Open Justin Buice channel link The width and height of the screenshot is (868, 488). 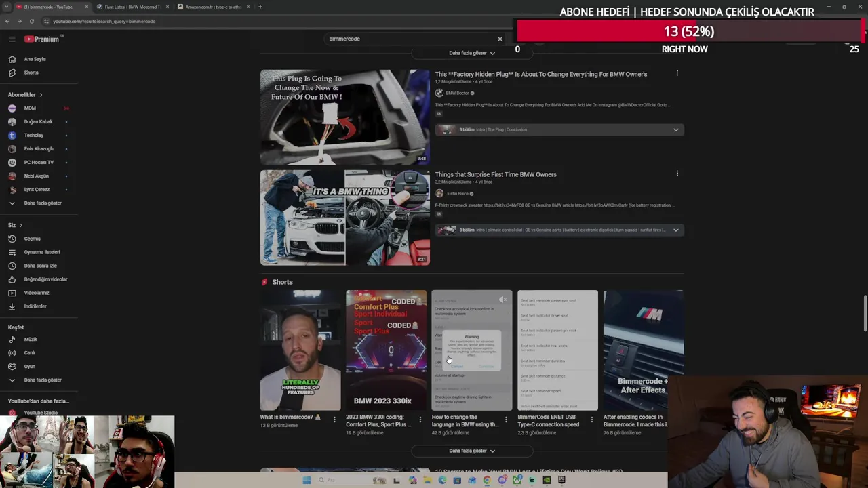[x=457, y=194]
